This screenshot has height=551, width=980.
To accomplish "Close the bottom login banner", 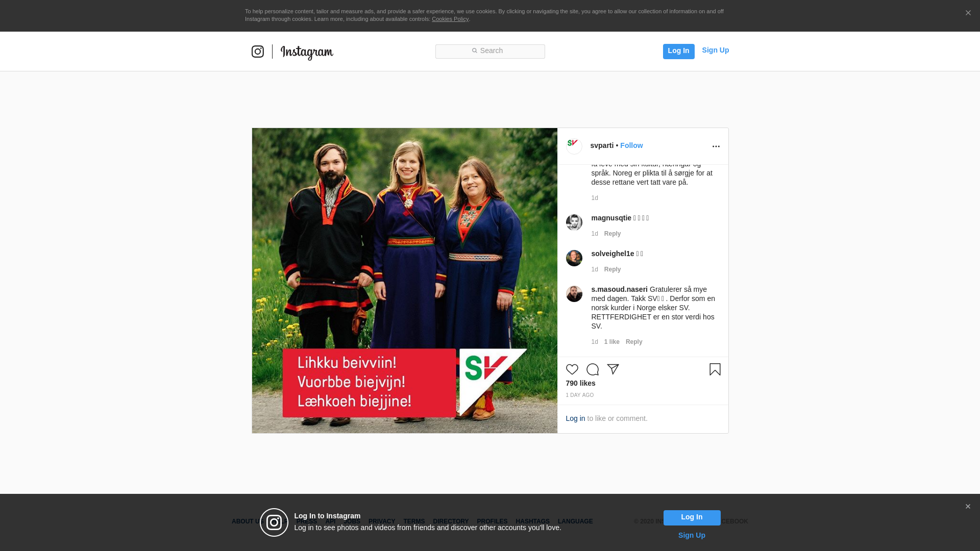I will (x=968, y=507).
